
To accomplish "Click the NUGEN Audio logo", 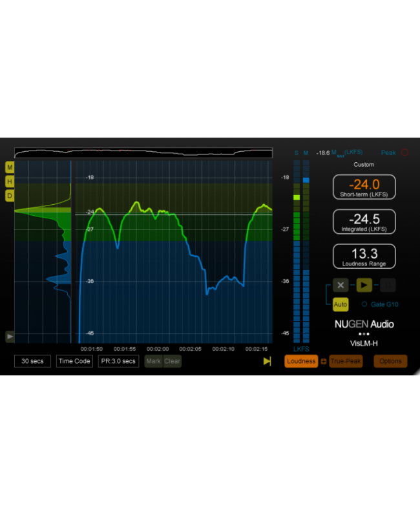I will 364,324.
